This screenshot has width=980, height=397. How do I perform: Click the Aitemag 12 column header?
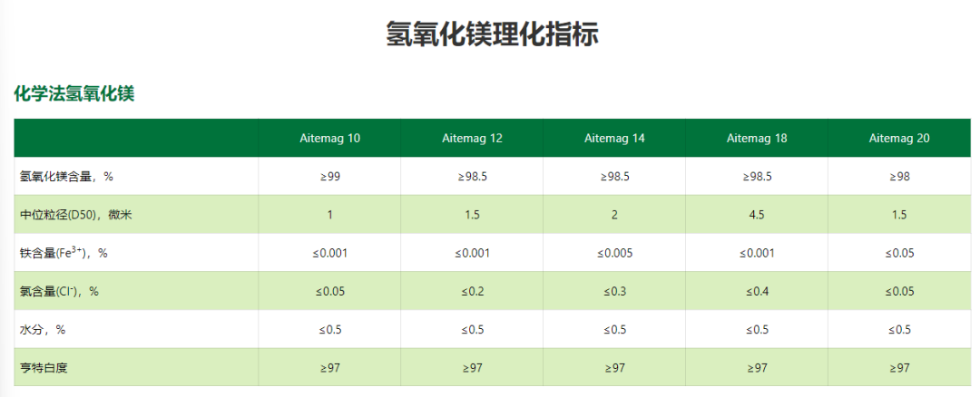(x=472, y=139)
